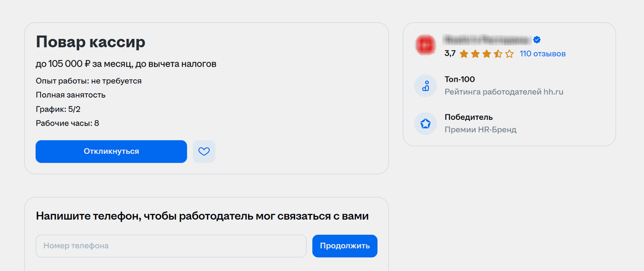Click the first rating star
The height and width of the screenshot is (271, 644).
(x=464, y=54)
